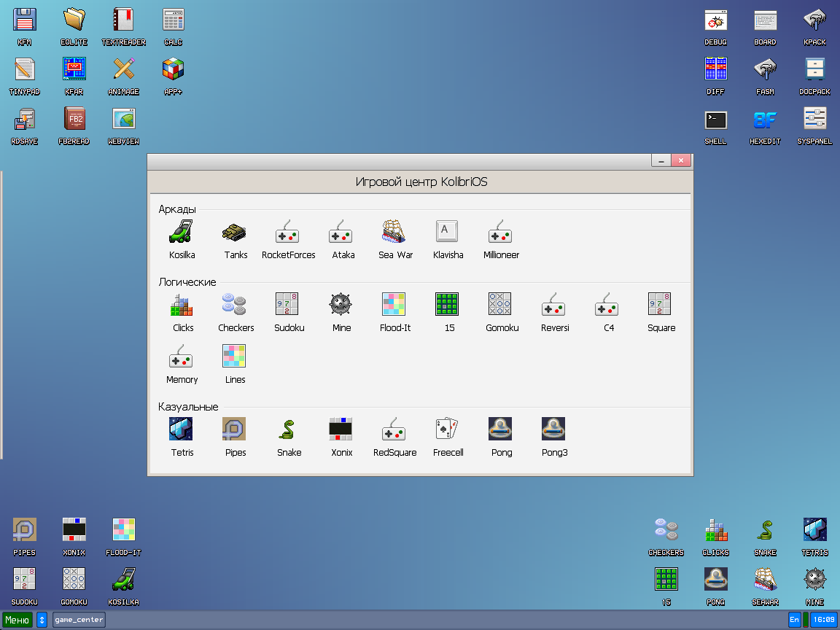
Task: Open TETRIS desktop shortcut
Action: (x=814, y=537)
